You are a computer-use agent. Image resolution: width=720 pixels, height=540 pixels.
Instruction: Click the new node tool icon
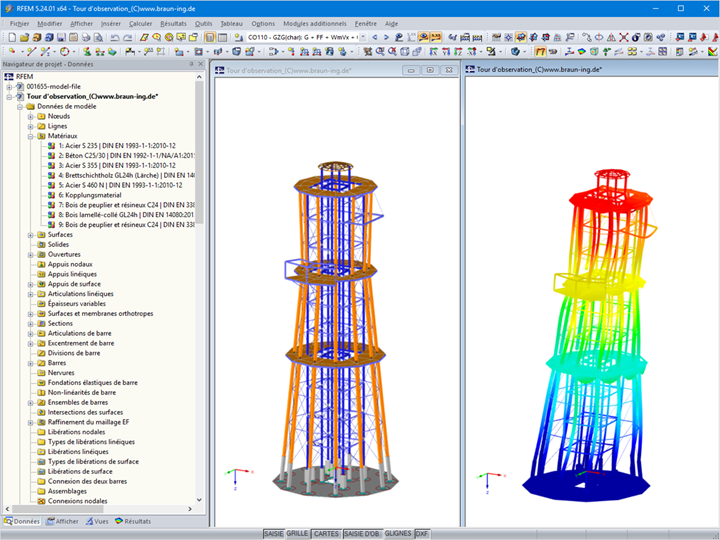click(12, 52)
